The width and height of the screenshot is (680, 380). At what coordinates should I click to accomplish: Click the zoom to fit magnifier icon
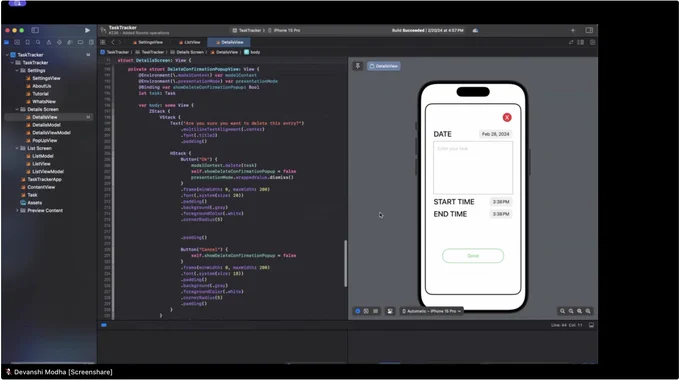click(579, 311)
